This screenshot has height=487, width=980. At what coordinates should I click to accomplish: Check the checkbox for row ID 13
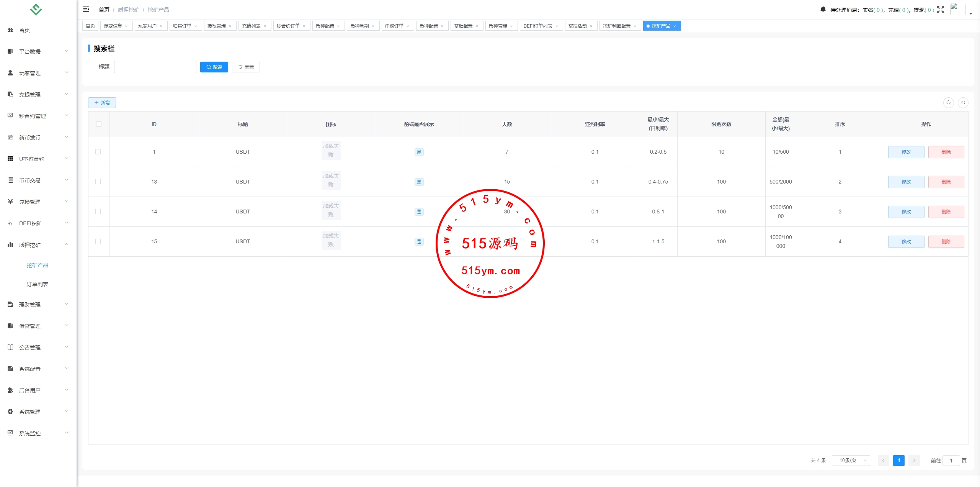click(98, 182)
